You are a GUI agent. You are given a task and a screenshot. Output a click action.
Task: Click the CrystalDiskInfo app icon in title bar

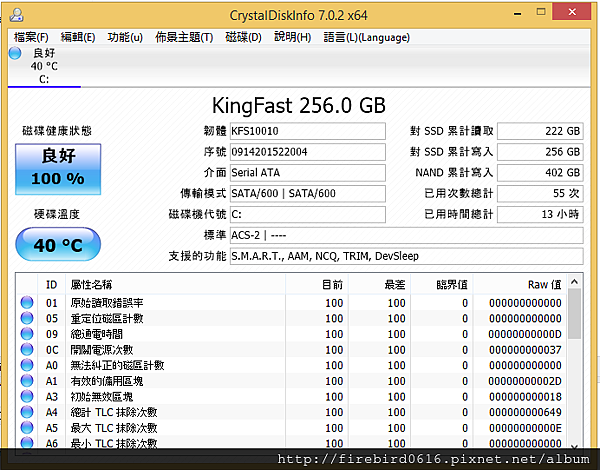pos(16,15)
